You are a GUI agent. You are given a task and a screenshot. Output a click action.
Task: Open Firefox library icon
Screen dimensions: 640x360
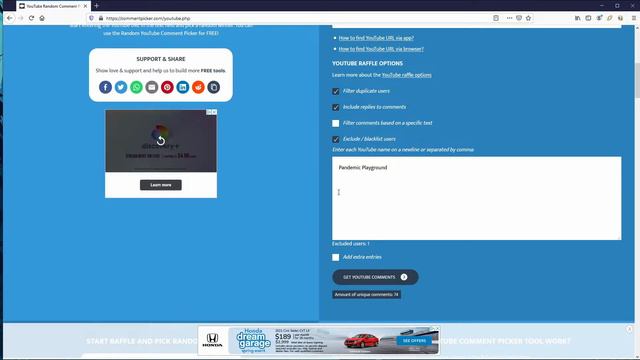578,18
